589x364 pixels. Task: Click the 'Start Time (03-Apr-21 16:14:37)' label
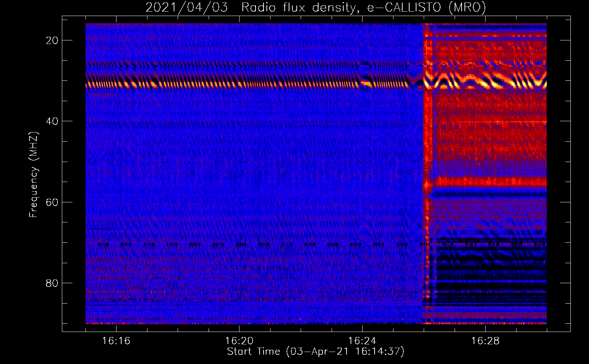(316, 352)
